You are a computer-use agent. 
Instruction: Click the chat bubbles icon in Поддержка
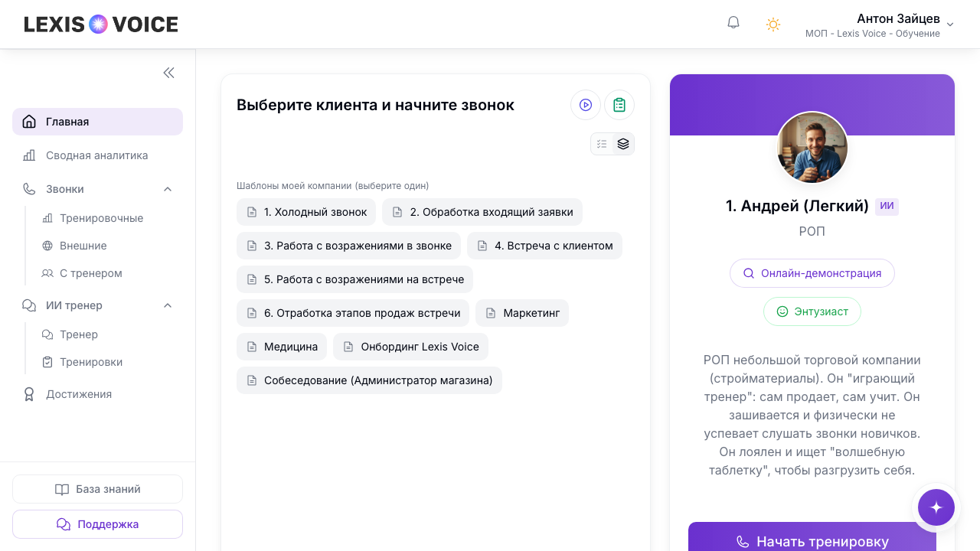pyautogui.click(x=64, y=524)
